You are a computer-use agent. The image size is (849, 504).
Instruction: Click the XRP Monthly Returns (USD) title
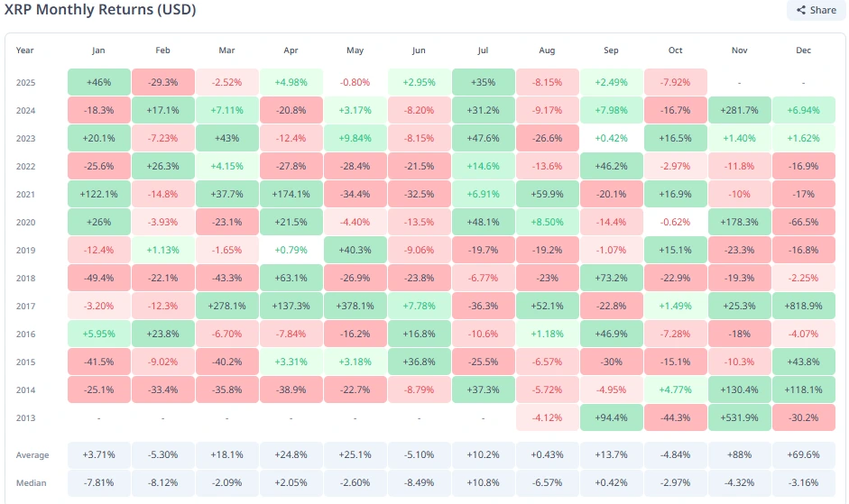pos(101,10)
